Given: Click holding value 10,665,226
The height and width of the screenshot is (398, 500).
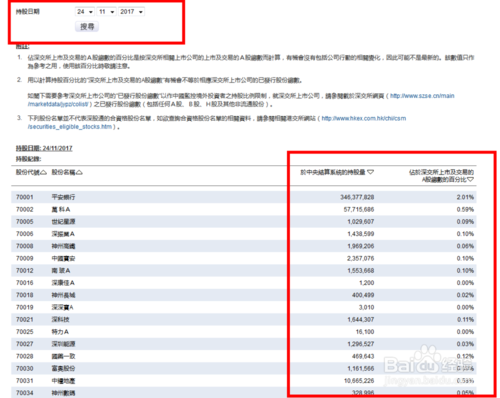Looking at the screenshot, I should point(359,381).
